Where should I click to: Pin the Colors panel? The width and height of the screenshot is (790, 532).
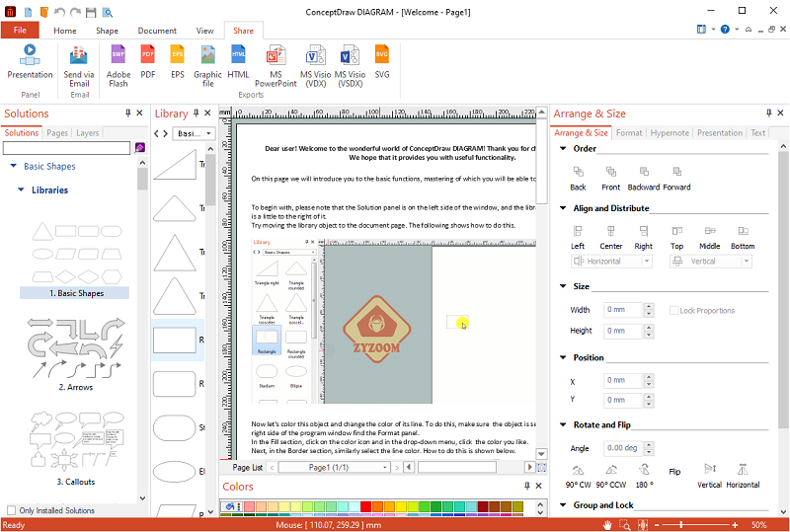tap(527, 487)
